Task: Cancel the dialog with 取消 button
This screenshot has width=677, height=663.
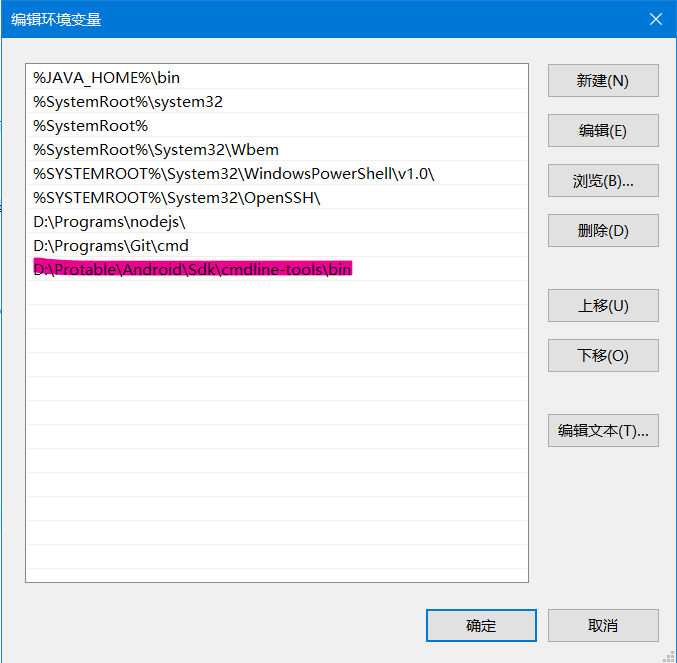Action: click(603, 625)
